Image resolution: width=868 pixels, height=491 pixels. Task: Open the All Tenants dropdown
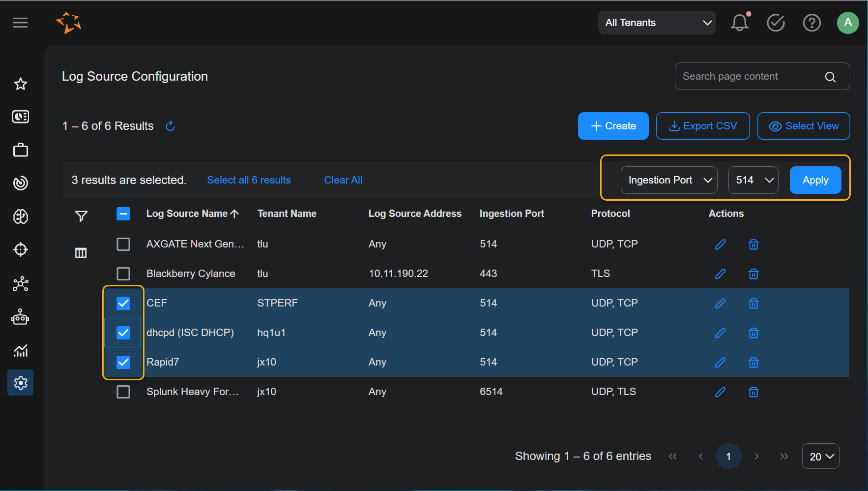657,23
